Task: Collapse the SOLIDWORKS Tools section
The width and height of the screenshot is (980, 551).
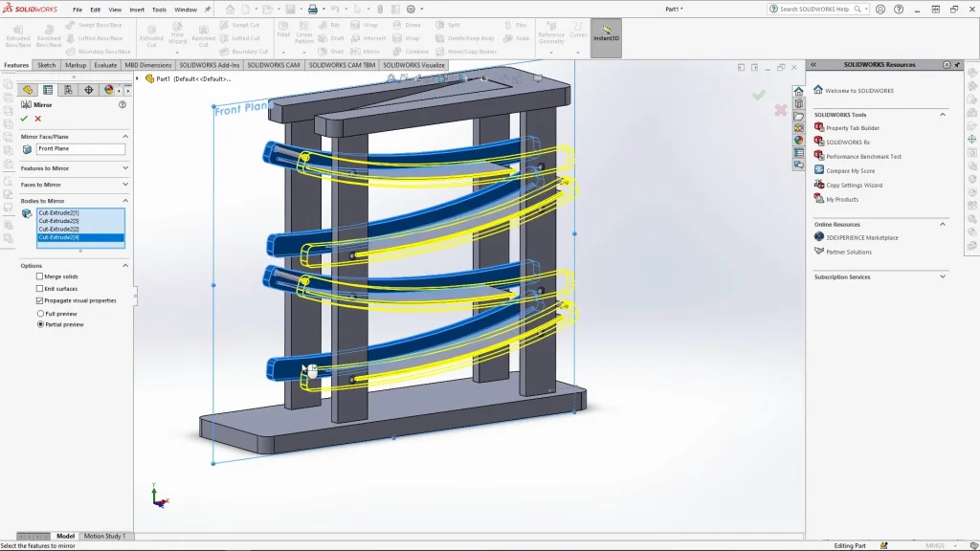Action: coord(943,115)
